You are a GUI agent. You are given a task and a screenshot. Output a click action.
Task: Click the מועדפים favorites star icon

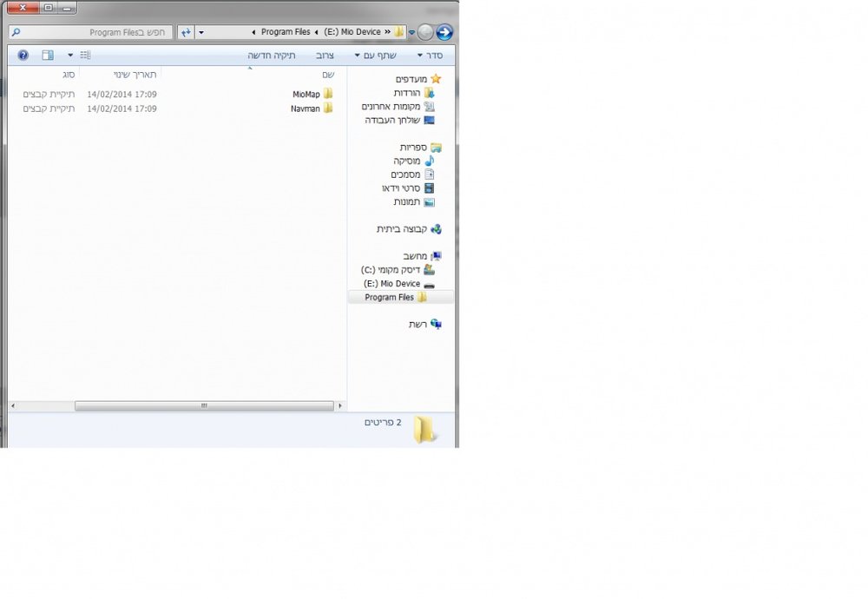click(436, 79)
